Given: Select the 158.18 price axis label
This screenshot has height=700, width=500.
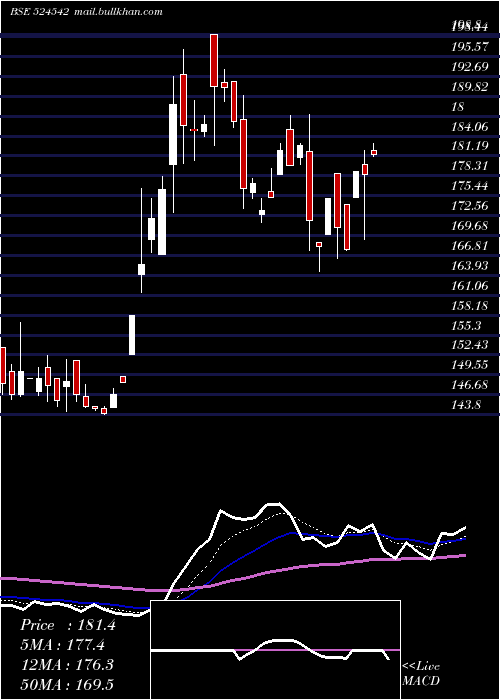Looking at the screenshot, I should tap(470, 305).
